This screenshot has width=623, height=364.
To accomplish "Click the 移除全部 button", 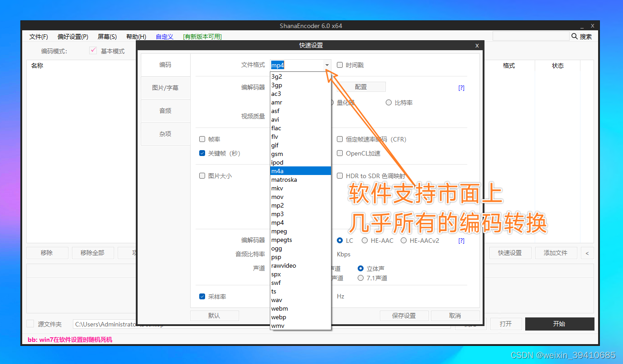I will (x=93, y=253).
